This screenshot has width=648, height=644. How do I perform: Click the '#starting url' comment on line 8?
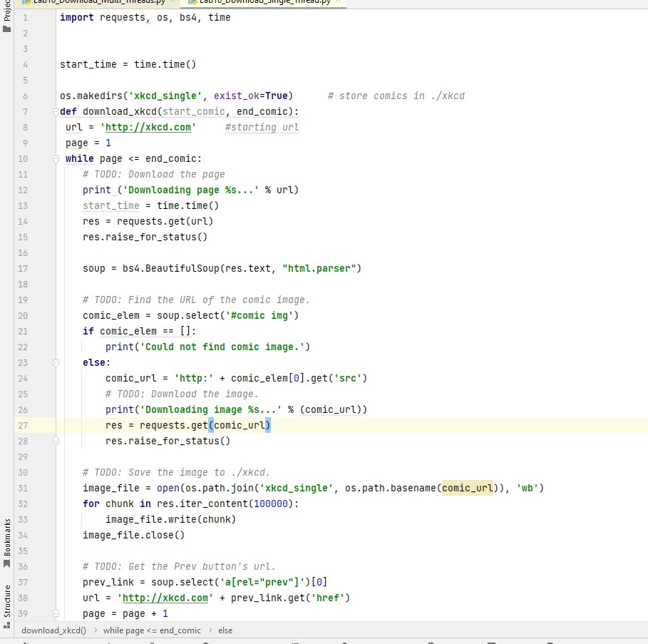(x=262, y=128)
